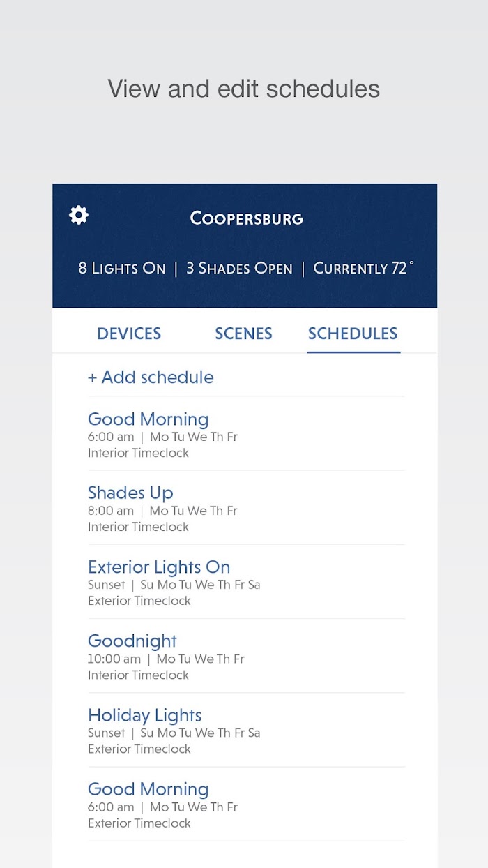Open the Interior Timeclock Good Morning schedule
Image resolution: width=488 pixels, height=868 pixels.
[x=246, y=434]
